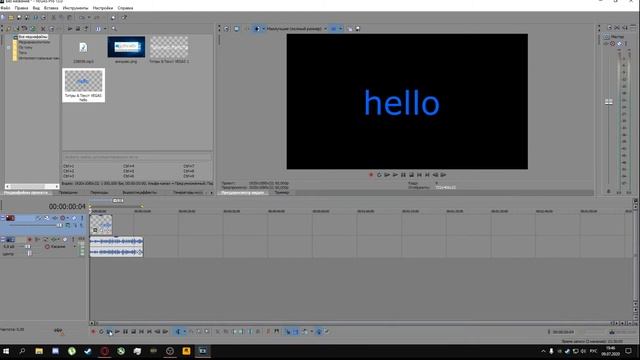The height and width of the screenshot is (360, 640).
Task: Switch to the Видеоэффекты tab
Action: coord(140,192)
